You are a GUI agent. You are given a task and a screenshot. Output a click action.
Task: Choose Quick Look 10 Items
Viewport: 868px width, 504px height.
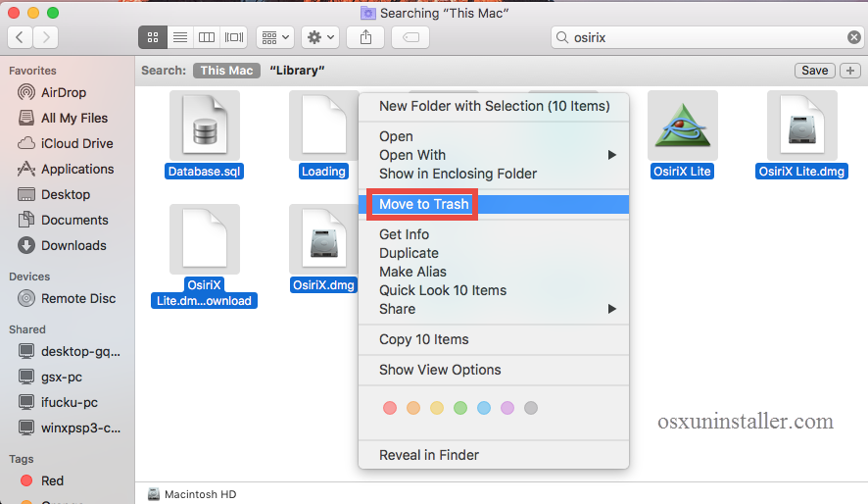[x=494, y=290]
